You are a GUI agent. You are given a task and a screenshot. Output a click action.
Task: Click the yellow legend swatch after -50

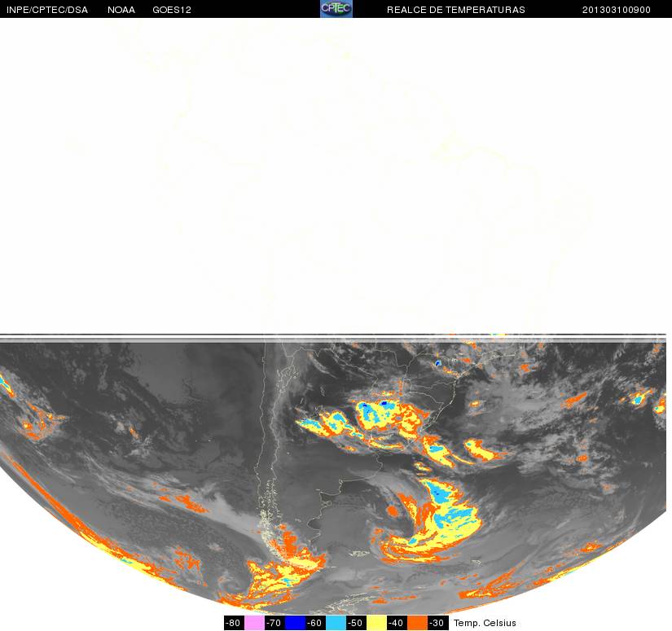point(376,623)
